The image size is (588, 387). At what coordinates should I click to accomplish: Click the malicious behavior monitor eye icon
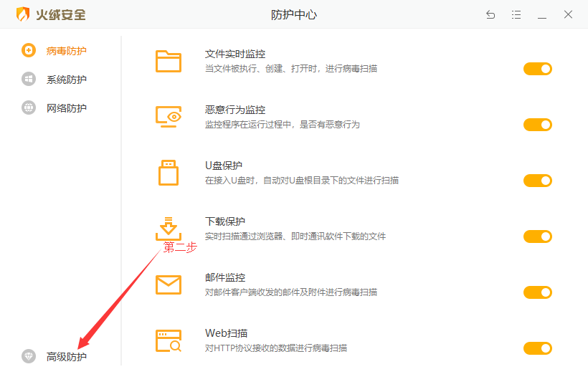[169, 117]
